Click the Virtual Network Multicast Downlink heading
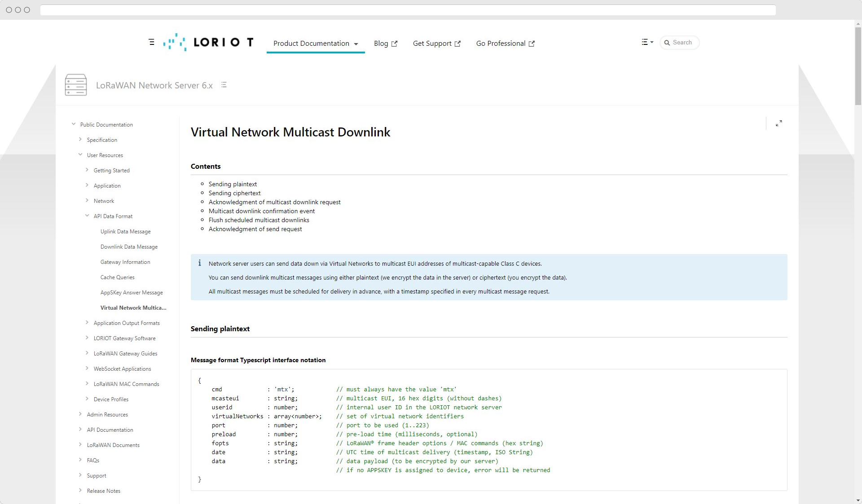Image resolution: width=862 pixels, height=504 pixels. pyautogui.click(x=290, y=132)
